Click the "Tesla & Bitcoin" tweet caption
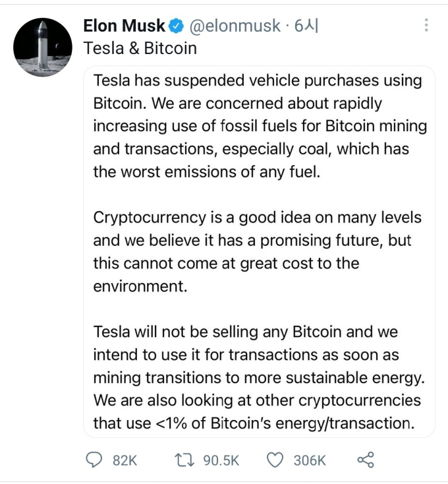Screen dimensions: 448x484 tap(140, 48)
